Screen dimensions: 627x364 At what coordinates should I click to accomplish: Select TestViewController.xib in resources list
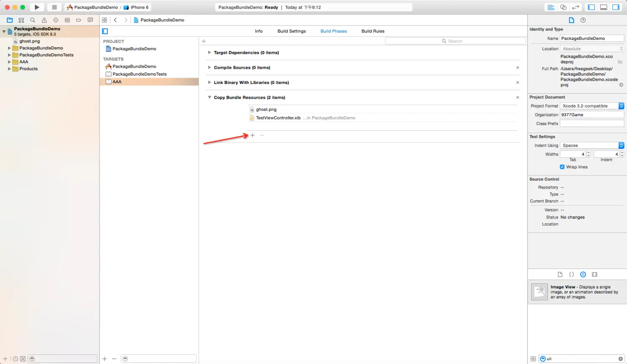[278, 118]
